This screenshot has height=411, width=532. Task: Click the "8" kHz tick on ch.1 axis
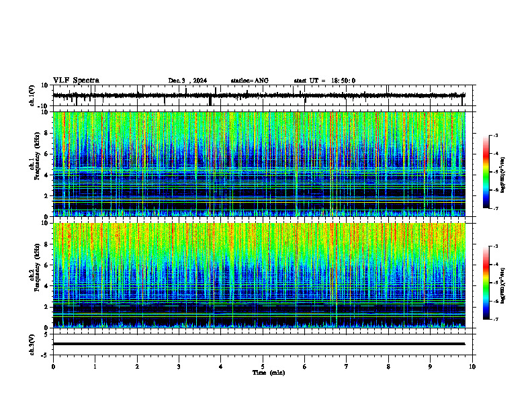(x=47, y=133)
